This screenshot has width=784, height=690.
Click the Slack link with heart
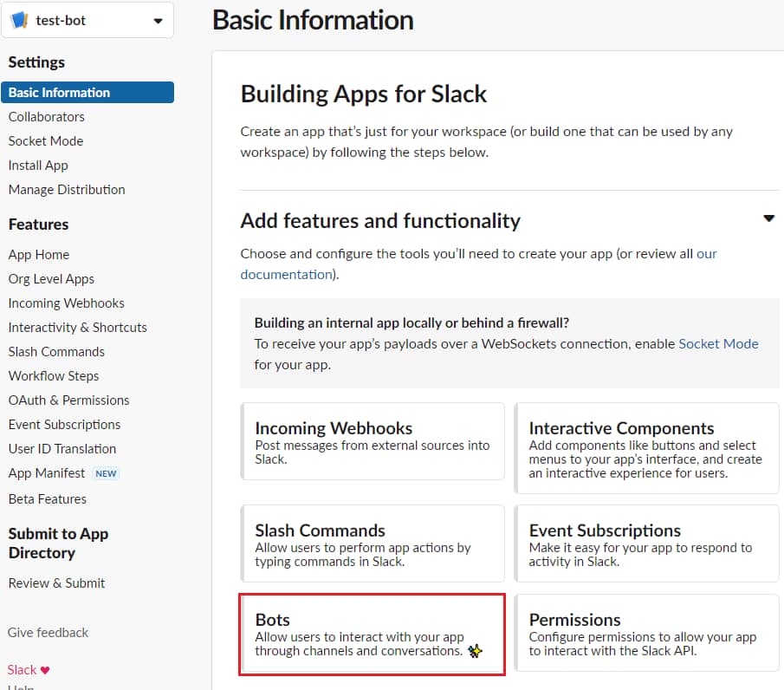28,669
